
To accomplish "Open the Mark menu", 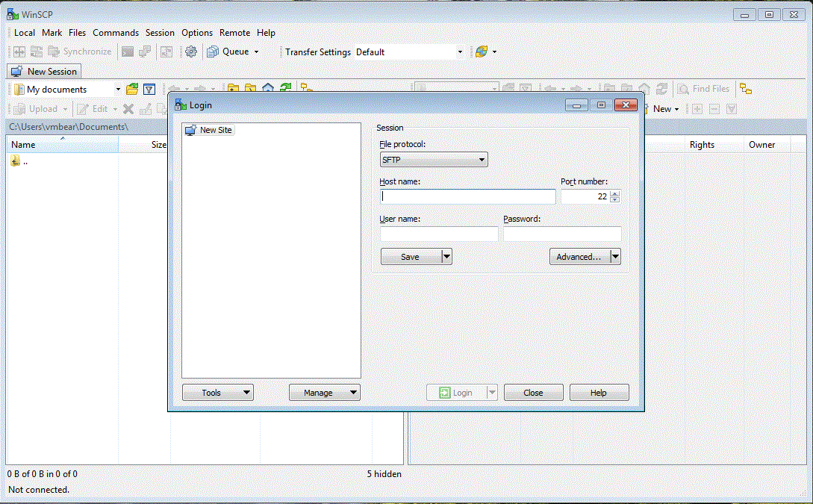I will [x=52, y=33].
